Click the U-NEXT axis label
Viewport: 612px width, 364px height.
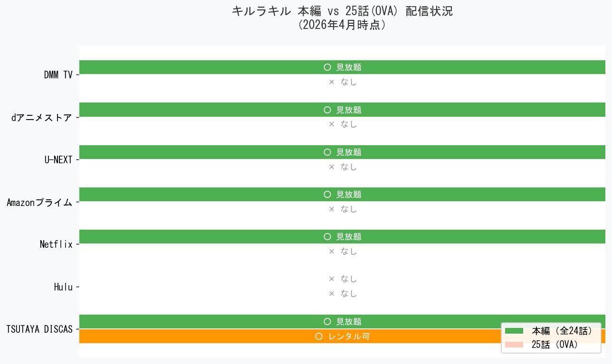[58, 160]
